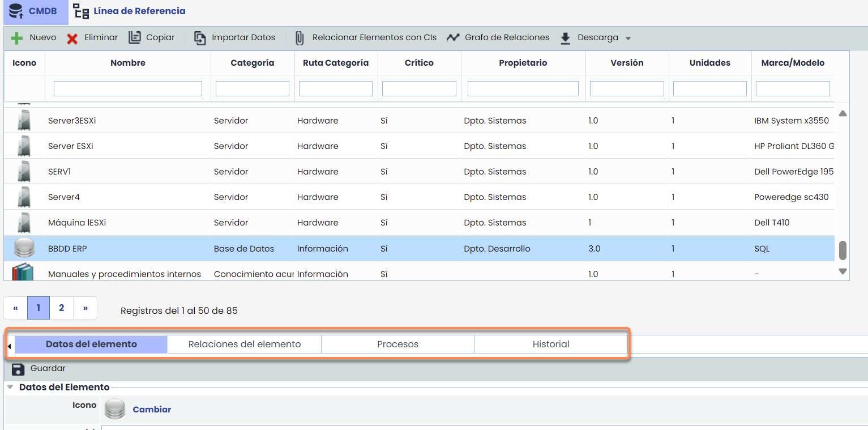Click the paperclip Relacionar Elementos icon
The height and width of the screenshot is (430, 868).
tap(300, 38)
